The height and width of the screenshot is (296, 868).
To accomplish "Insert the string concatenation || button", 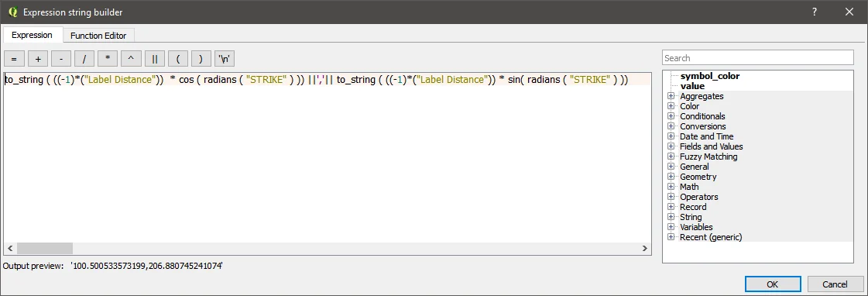I will coord(155,58).
